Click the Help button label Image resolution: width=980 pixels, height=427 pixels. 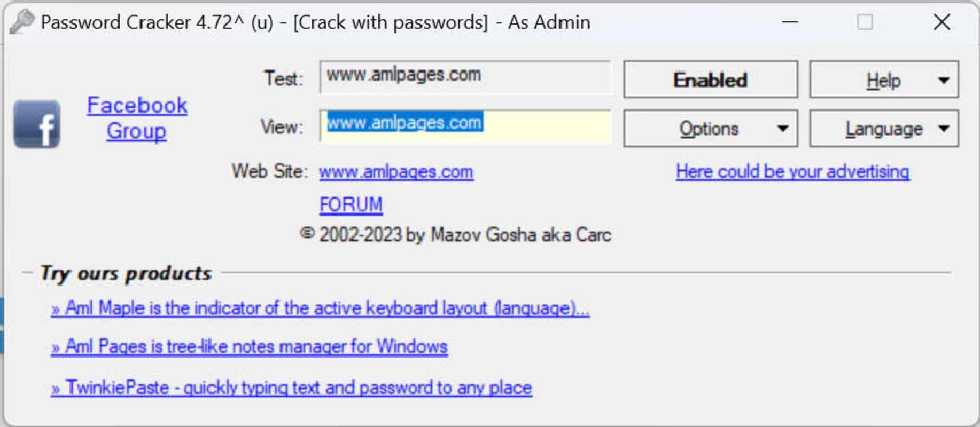pyautogui.click(x=883, y=81)
